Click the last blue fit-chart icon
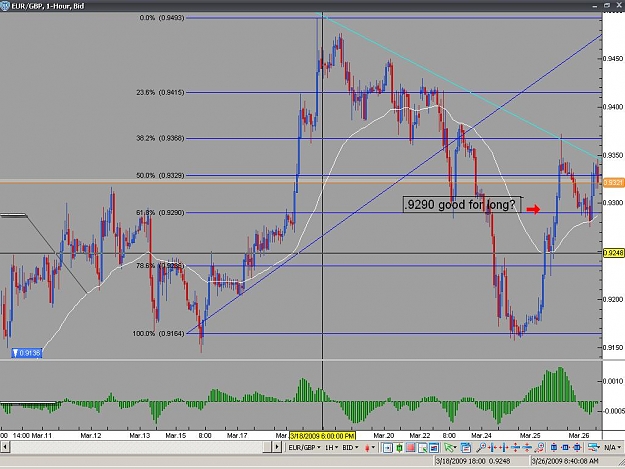 tap(577, 448)
